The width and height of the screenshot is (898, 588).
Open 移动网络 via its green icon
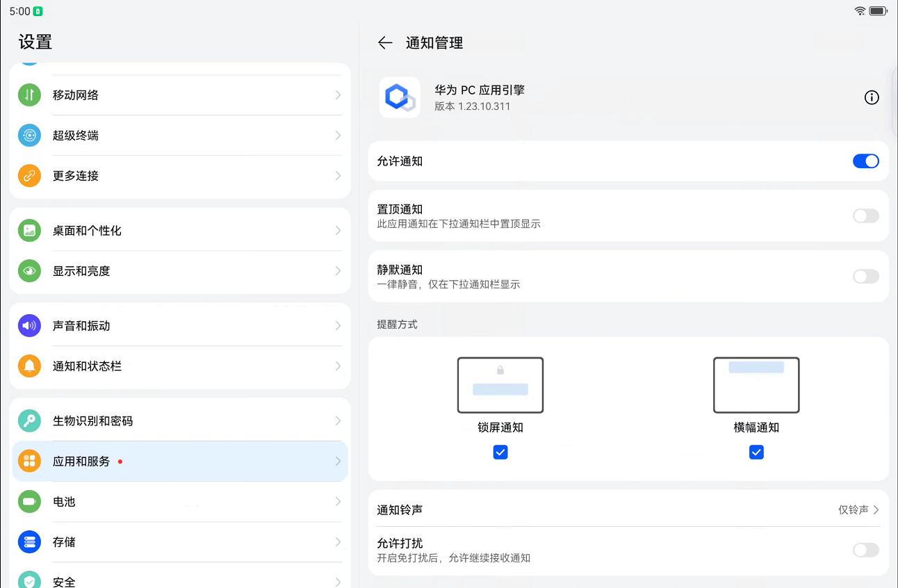tap(29, 95)
